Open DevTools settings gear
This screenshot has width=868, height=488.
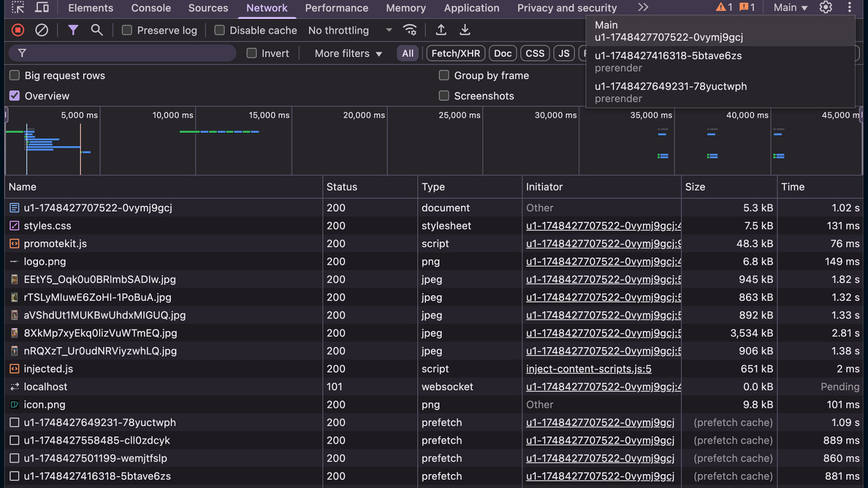[x=826, y=8]
